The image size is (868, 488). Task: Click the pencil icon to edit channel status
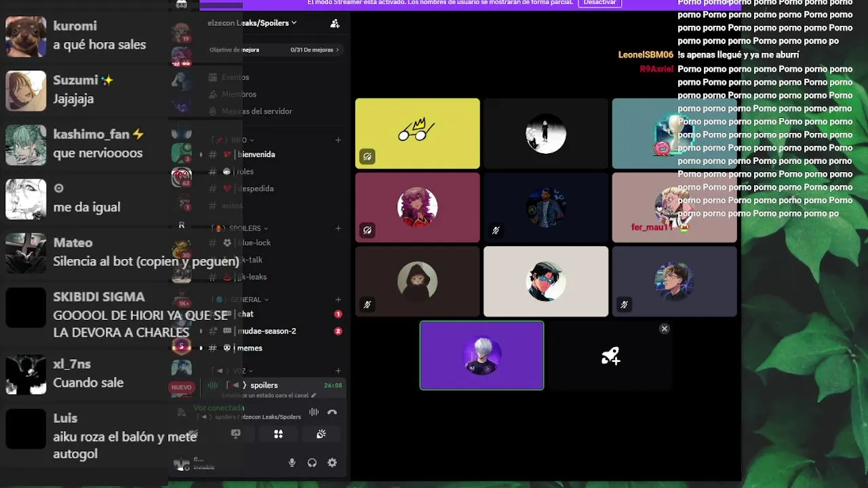[313, 395]
